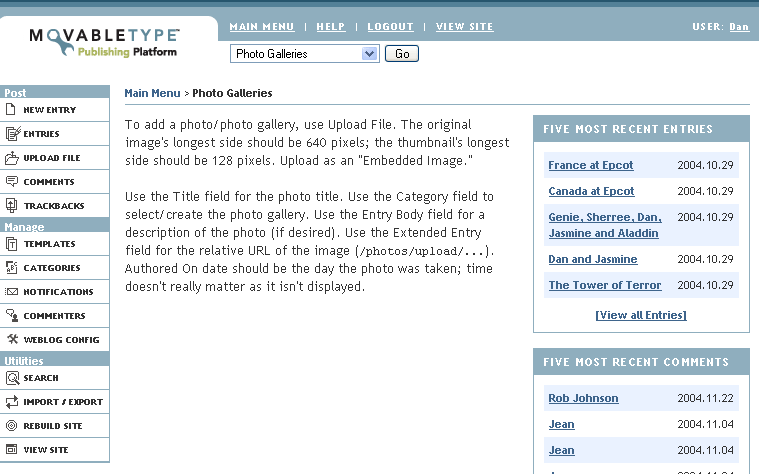Click the Categories icon
The image size is (759, 474).
(x=12, y=268)
